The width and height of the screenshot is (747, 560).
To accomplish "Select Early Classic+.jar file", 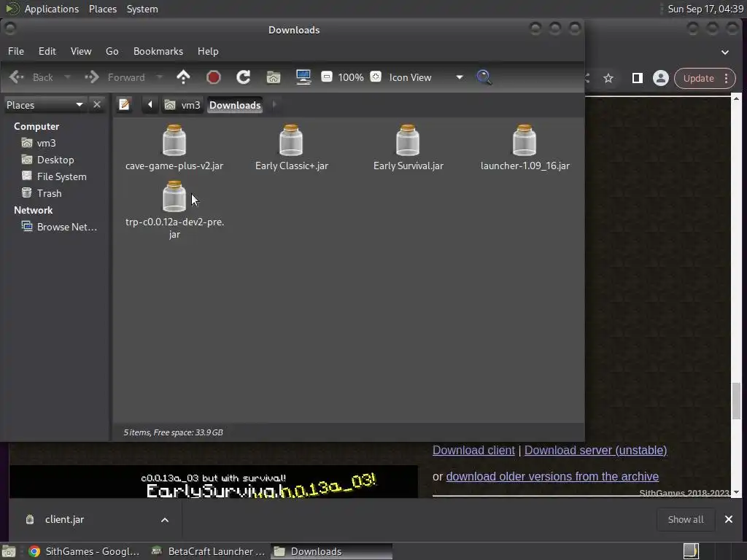I will (x=292, y=147).
